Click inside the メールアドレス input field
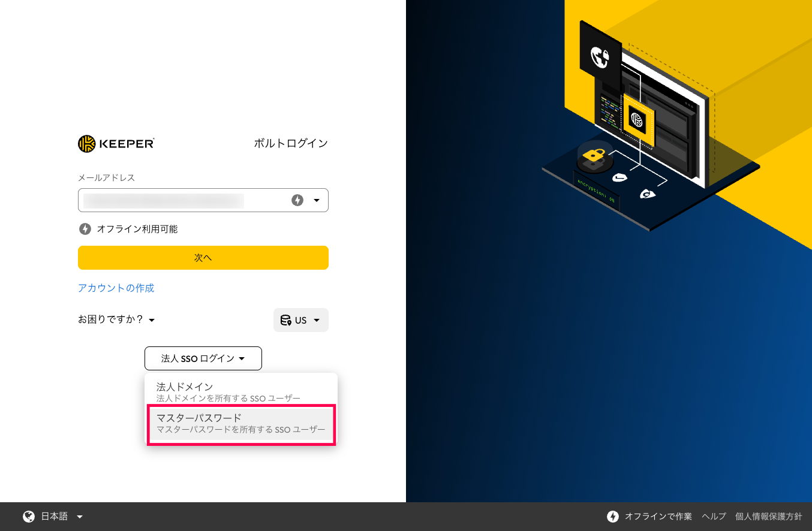812x531 pixels. pos(180,200)
